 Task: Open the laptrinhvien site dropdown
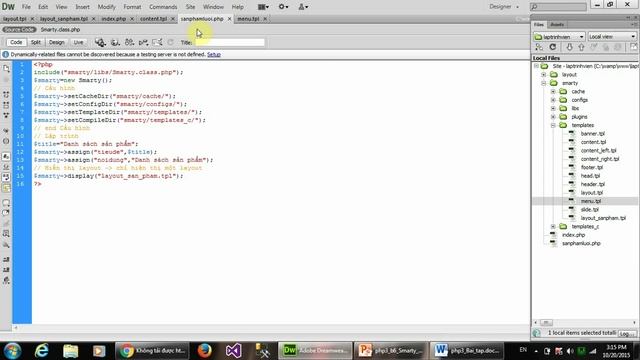[x=559, y=37]
